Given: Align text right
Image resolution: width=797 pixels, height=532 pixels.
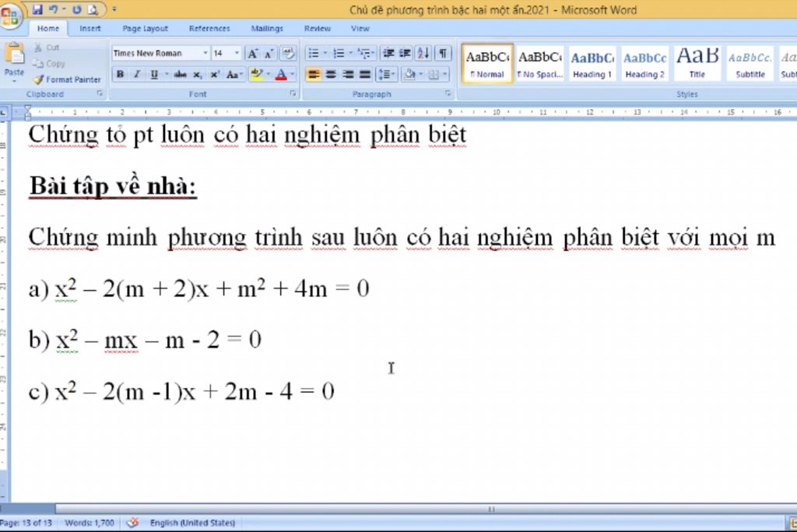Looking at the screenshot, I should [348, 75].
